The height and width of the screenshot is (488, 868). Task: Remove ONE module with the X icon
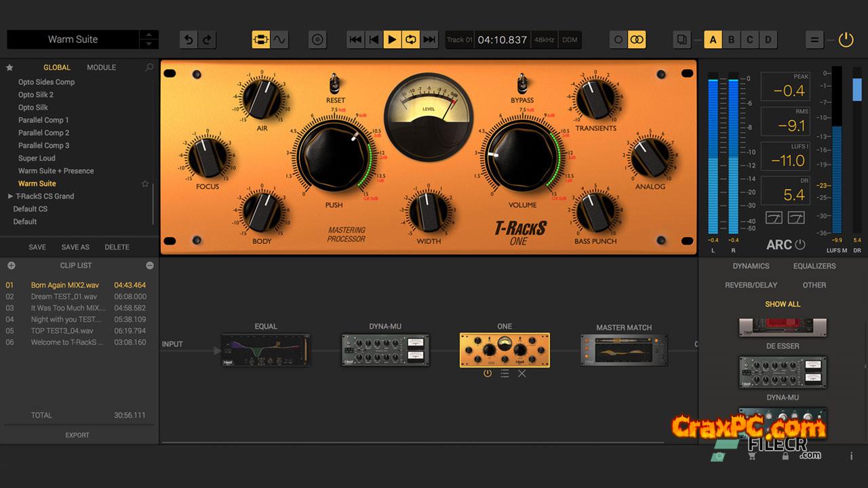coord(522,373)
